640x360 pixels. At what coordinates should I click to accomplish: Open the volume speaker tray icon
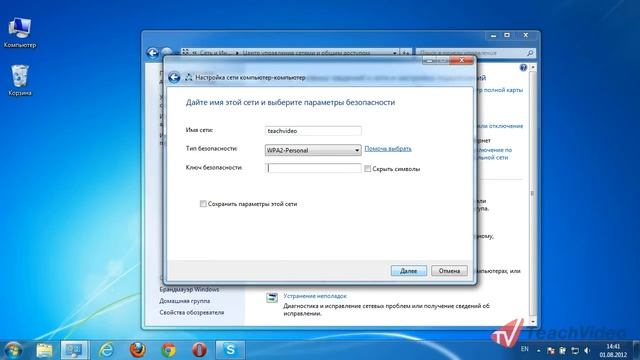(x=587, y=350)
